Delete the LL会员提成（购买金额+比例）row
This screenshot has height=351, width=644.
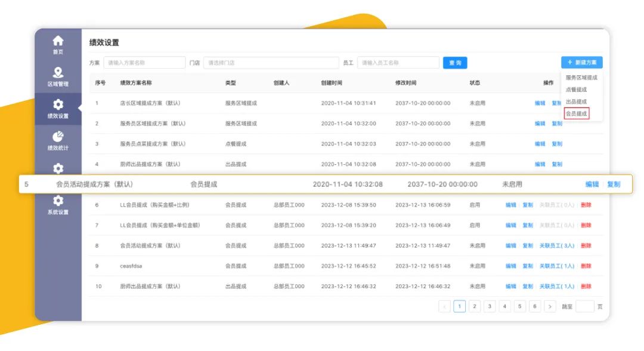[586, 205]
